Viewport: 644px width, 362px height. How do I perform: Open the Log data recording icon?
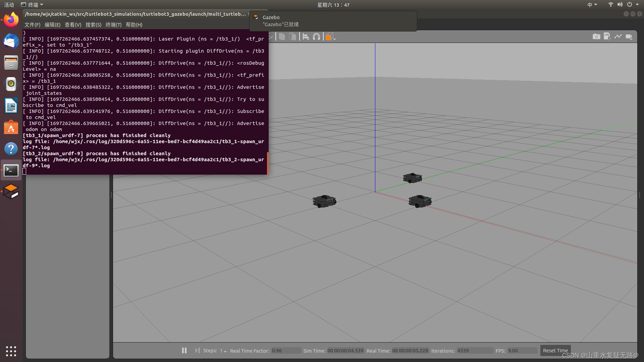pyautogui.click(x=607, y=37)
